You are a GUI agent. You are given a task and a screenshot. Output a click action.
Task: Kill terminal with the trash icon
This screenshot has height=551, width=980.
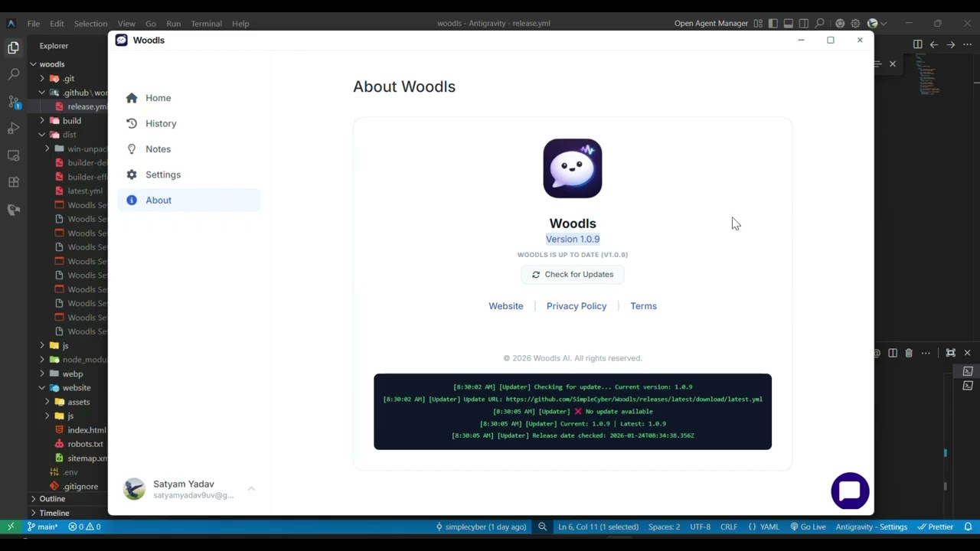point(909,353)
